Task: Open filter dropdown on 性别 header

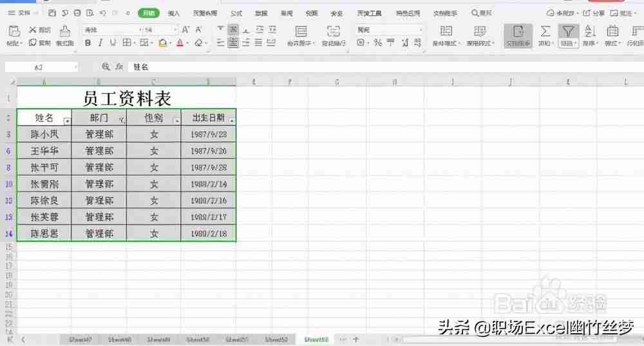Action: [x=176, y=120]
